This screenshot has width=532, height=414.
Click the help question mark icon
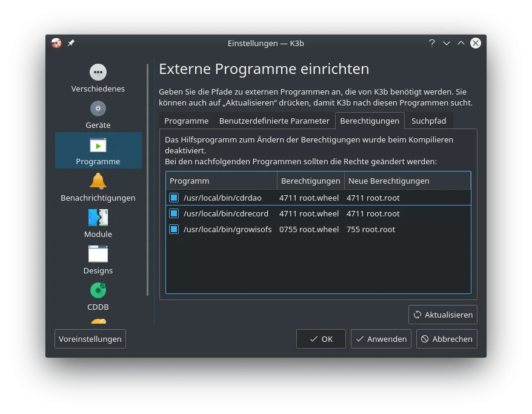[x=431, y=43]
